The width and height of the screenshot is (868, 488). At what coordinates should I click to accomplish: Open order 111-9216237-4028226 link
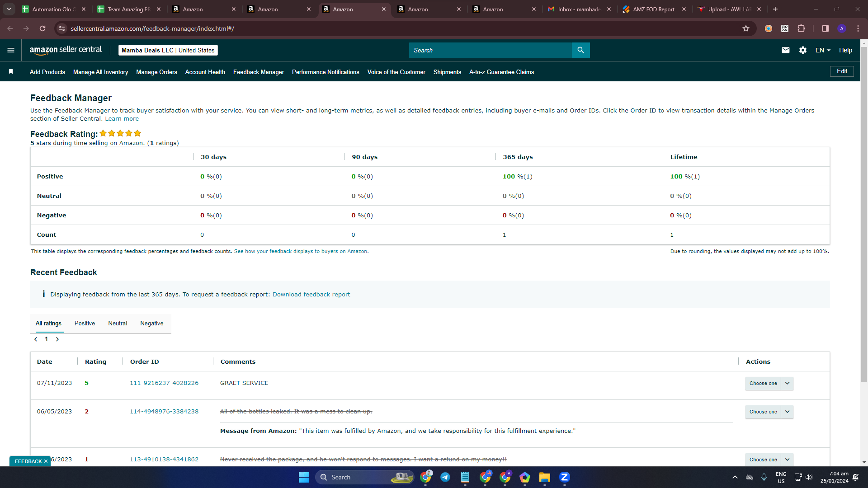[164, 383]
